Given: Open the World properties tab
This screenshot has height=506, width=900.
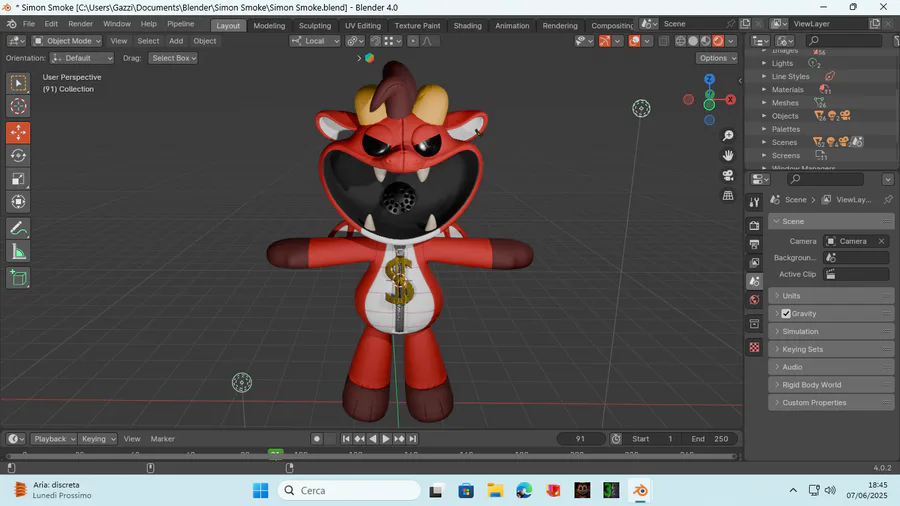Looking at the screenshot, I should coord(754,299).
